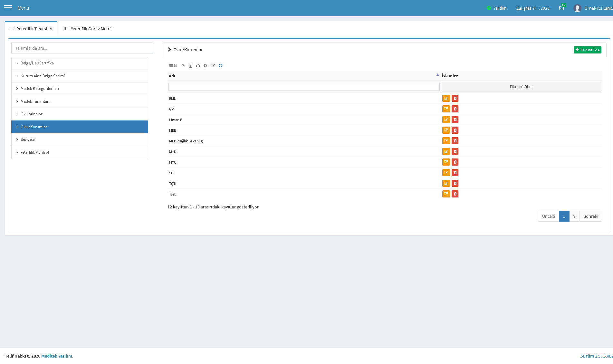Click the green Kurum Ekle button
The height and width of the screenshot is (364, 613).
point(587,50)
